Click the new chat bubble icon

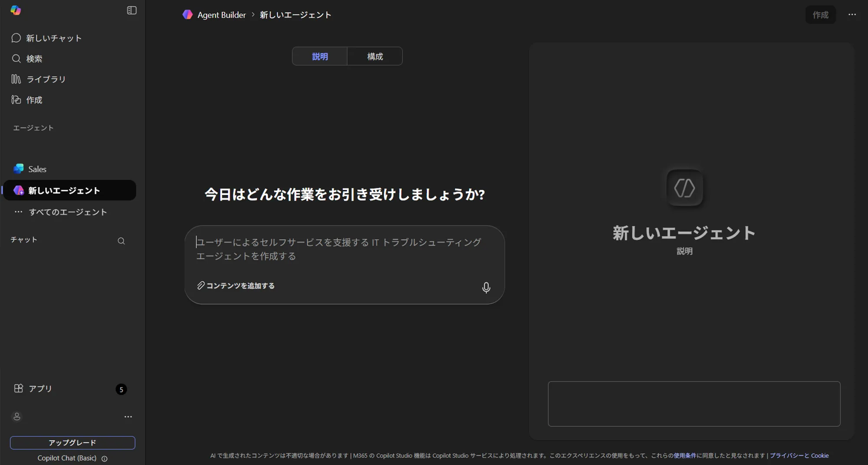(16, 38)
